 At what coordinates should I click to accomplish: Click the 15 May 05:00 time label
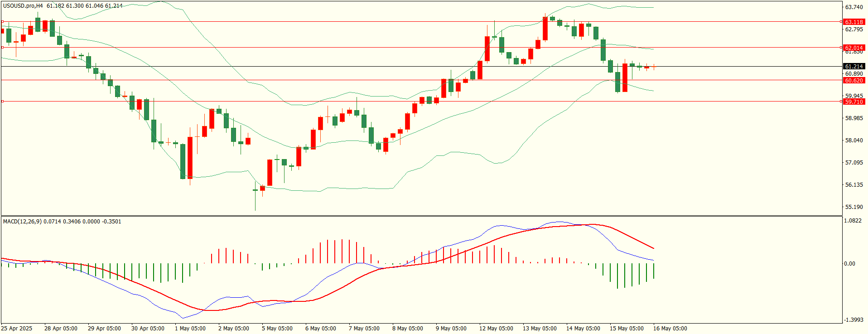click(627, 329)
